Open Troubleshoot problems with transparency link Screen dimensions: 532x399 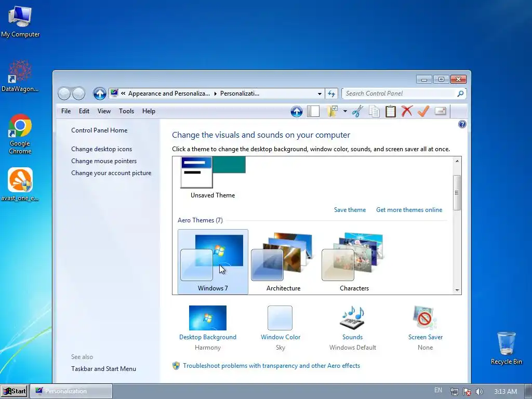click(x=271, y=366)
